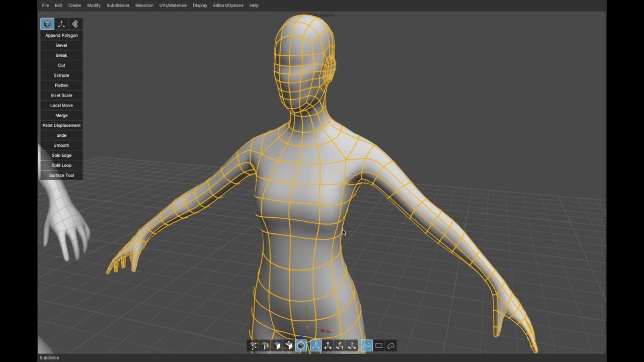Choose the face selection mode icon

(x=277, y=345)
